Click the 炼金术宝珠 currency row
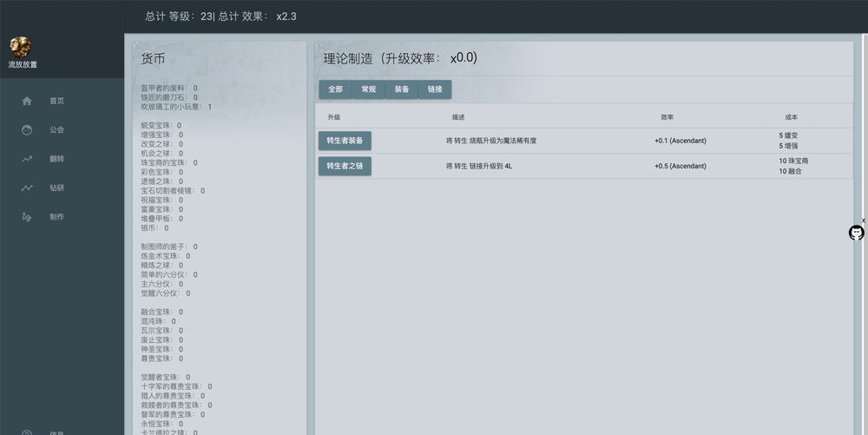Viewport: 868px width, 435px height. [166, 255]
